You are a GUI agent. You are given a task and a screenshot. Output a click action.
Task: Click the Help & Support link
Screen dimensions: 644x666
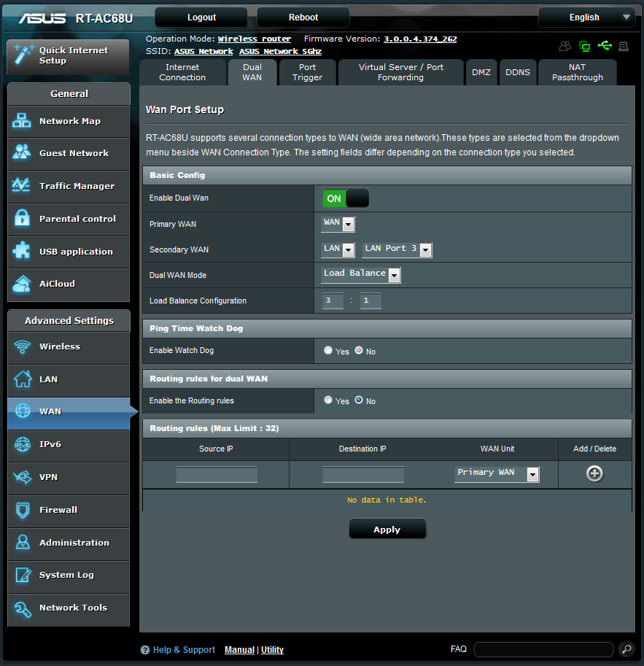pos(184,650)
